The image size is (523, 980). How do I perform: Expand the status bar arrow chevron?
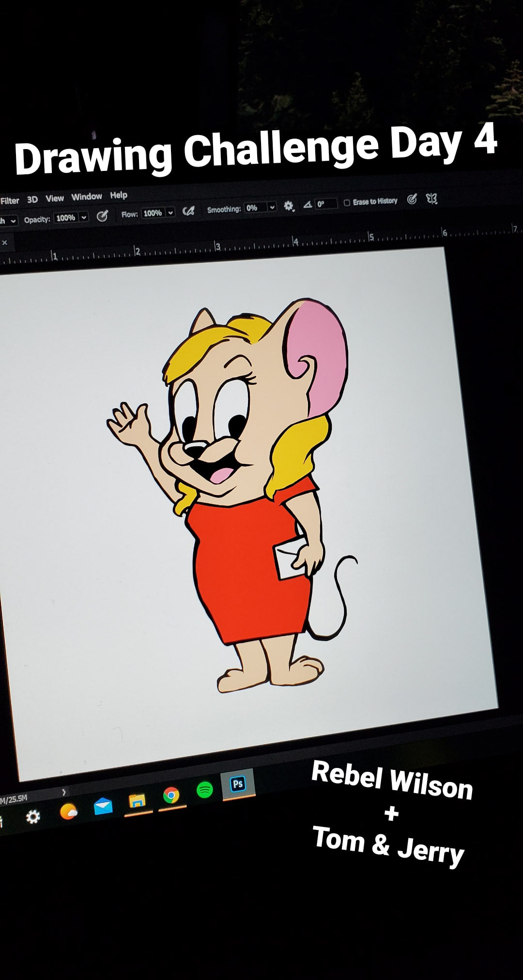tap(64, 793)
